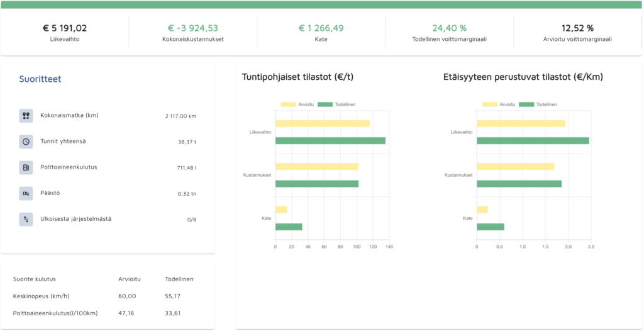Click yellow Kustannukset bar in distance chart
The height and width of the screenshot is (331, 644).
click(x=516, y=167)
